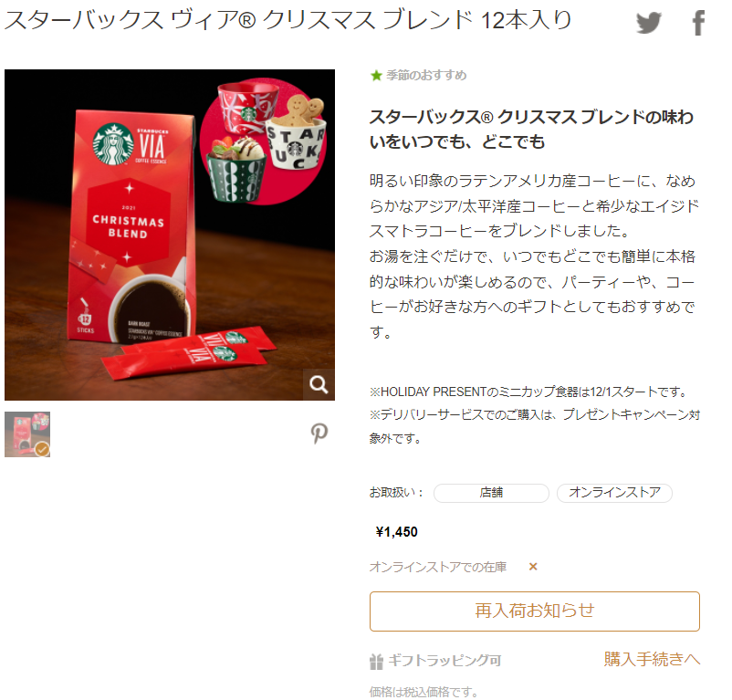732x700 pixels.
Task: Click the main Christmas Blend product image
Action: click(170, 235)
